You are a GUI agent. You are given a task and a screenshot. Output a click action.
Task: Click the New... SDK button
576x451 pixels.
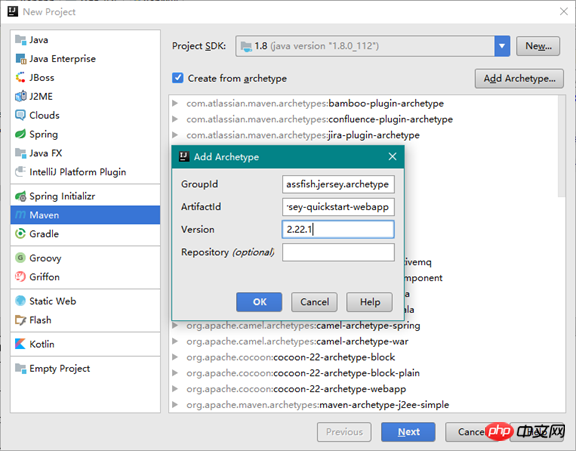pos(538,46)
